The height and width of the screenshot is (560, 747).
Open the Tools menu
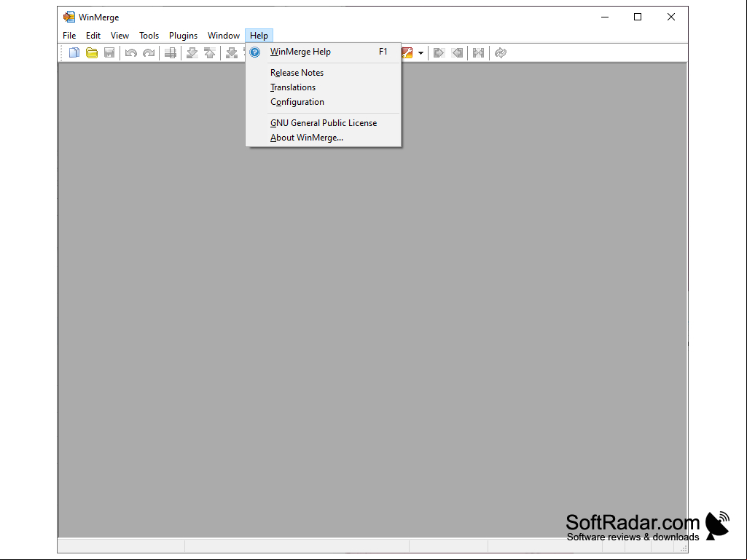click(x=149, y=36)
